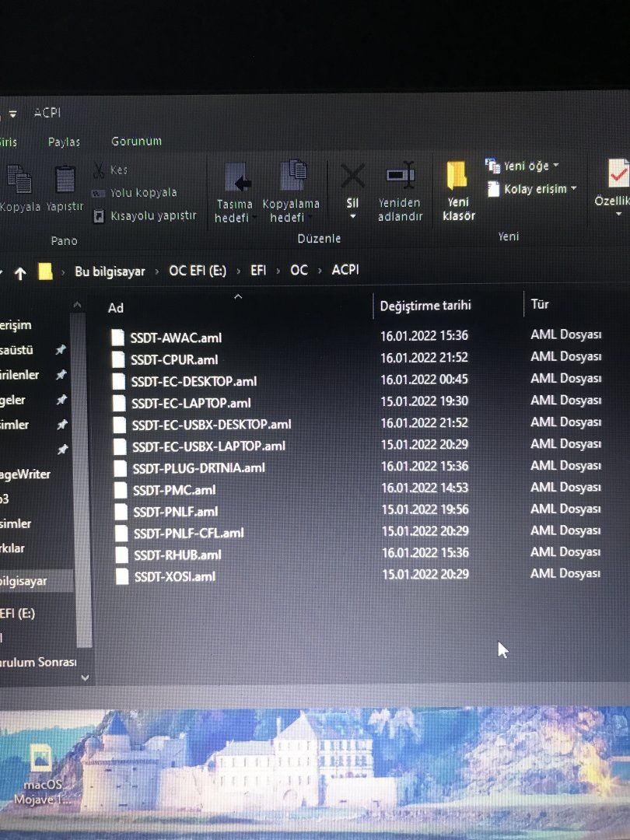Open the Paylaş ribbon tab

[64, 142]
